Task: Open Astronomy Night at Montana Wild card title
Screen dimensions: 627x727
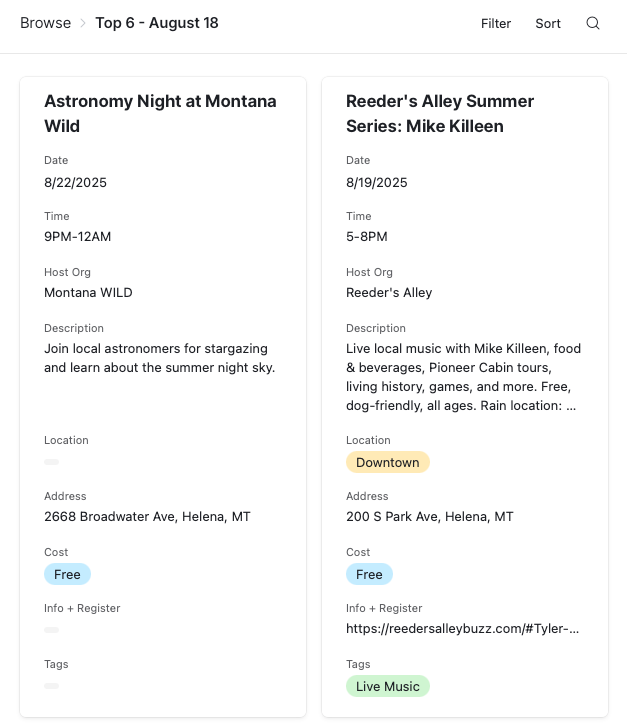Action: [x=160, y=114]
